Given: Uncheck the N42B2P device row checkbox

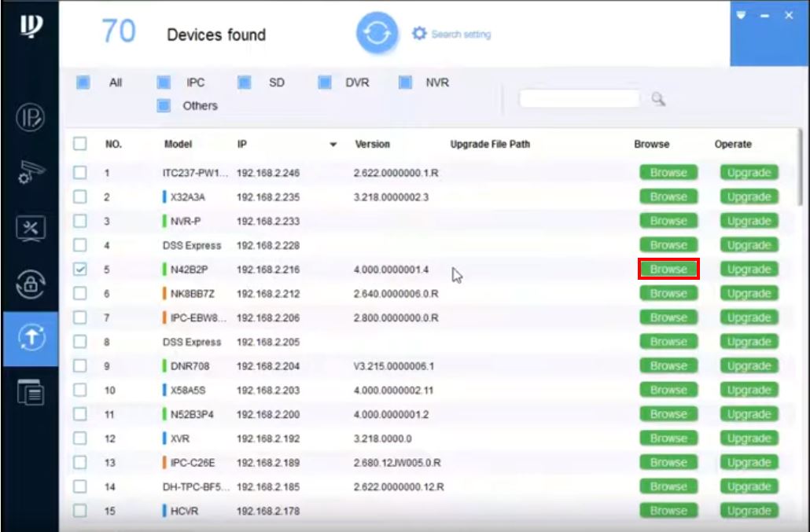Looking at the screenshot, I should pyautogui.click(x=80, y=270).
